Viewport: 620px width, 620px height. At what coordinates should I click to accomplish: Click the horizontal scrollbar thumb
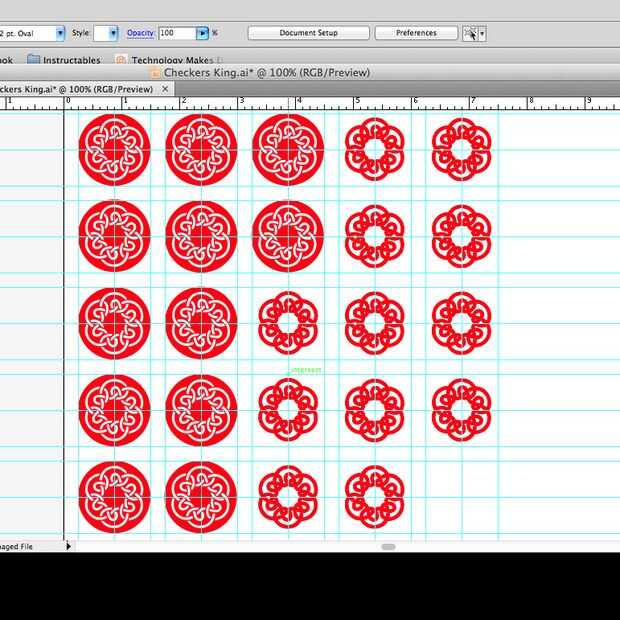click(388, 546)
